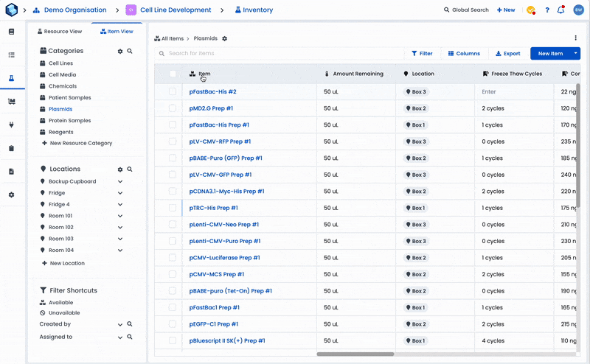
Task: Open the pMD2.G Prep #1 item link
Action: [x=215, y=108]
